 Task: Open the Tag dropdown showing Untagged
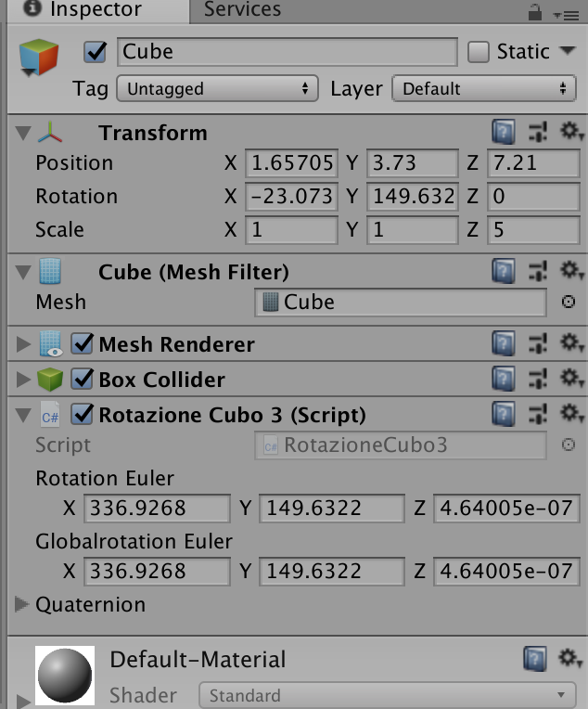(217, 89)
